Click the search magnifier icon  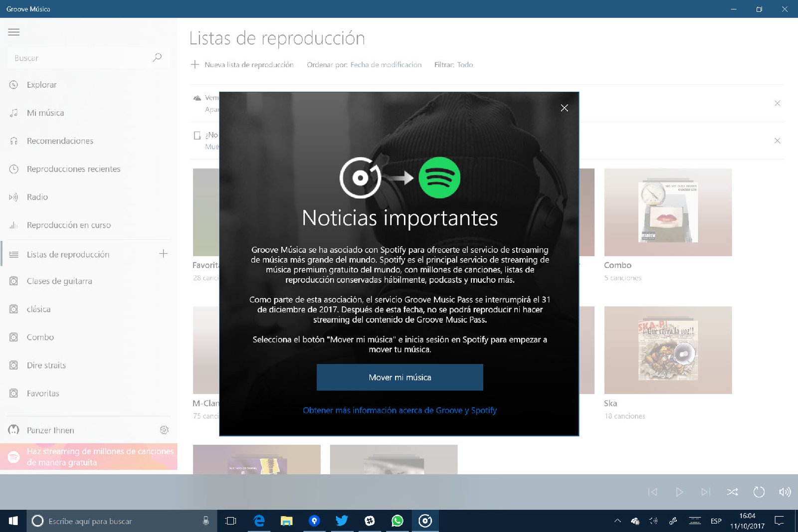[x=157, y=57]
